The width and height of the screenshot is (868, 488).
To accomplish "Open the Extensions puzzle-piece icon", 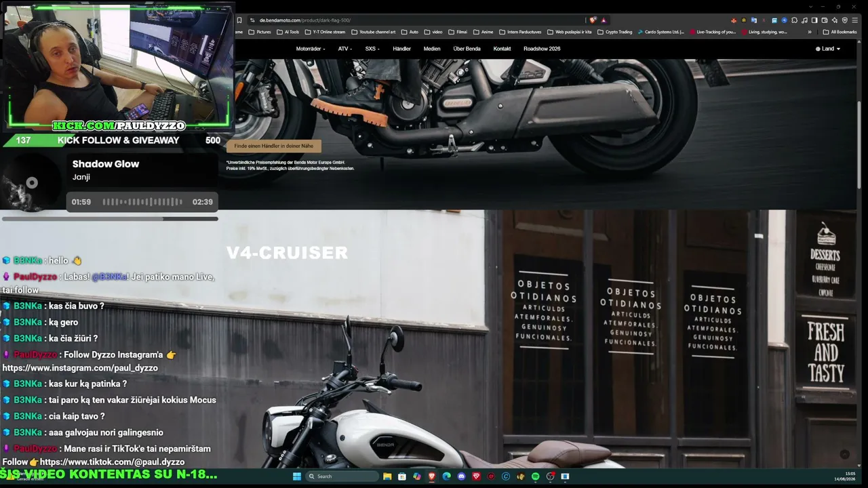I will point(794,20).
